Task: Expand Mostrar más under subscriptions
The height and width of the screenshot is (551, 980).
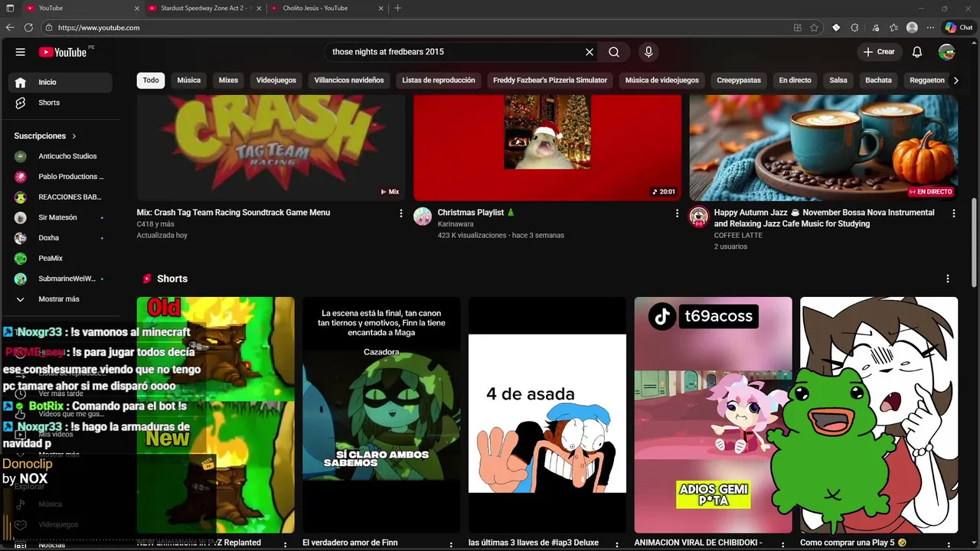Action: coord(60,299)
